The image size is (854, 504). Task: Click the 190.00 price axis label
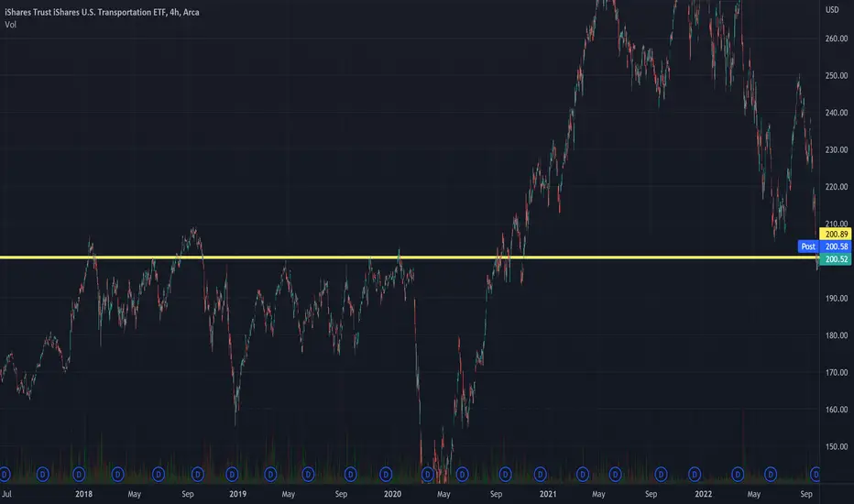click(x=837, y=299)
